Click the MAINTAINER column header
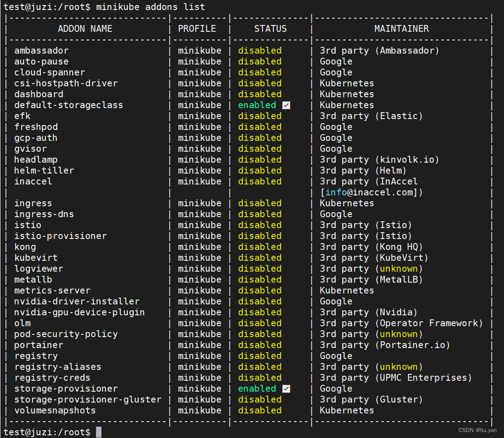The width and height of the screenshot is (504, 438). pyautogui.click(x=401, y=29)
